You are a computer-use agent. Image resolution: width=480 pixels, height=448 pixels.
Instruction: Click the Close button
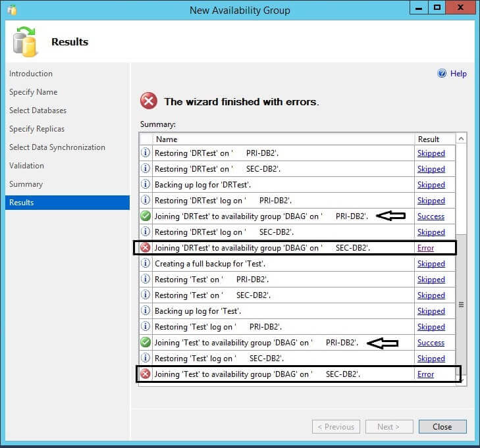click(442, 426)
